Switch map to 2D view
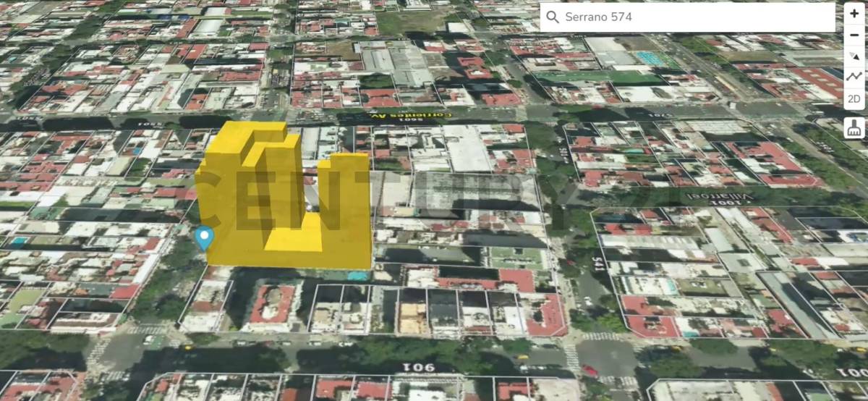 [x=854, y=98]
